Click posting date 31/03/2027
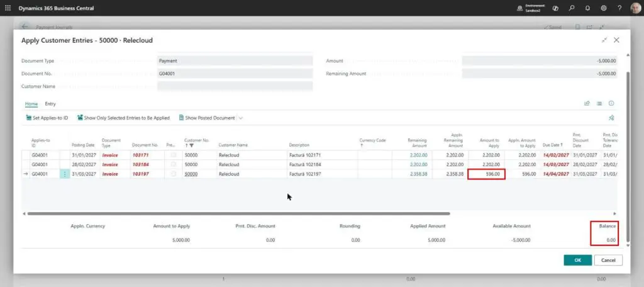The width and height of the screenshot is (644, 287). pyautogui.click(x=84, y=174)
